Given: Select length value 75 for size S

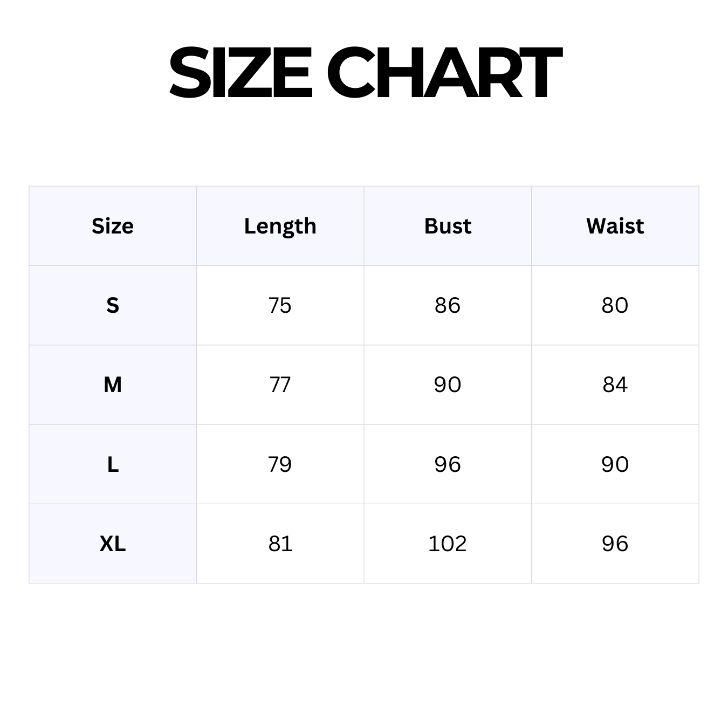Looking at the screenshot, I should click(x=280, y=305).
